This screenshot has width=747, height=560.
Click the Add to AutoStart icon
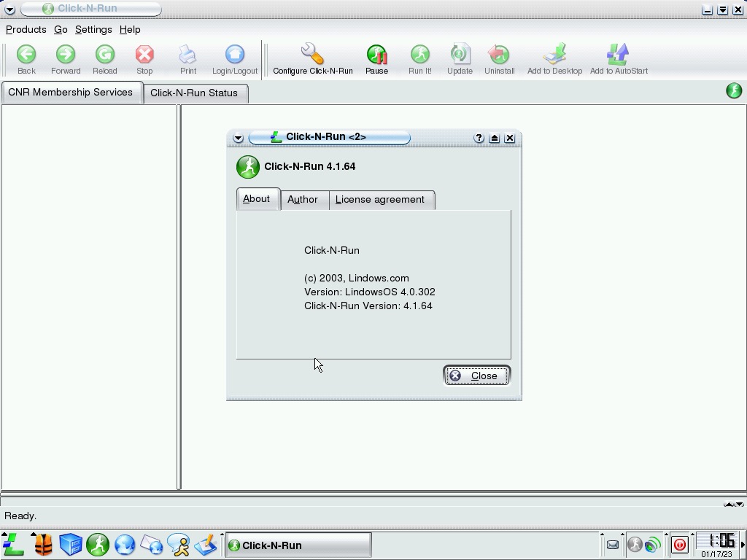618,55
